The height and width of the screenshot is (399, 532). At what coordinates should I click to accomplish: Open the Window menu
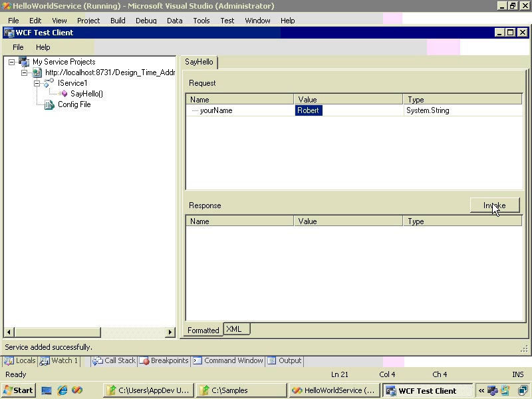click(257, 21)
